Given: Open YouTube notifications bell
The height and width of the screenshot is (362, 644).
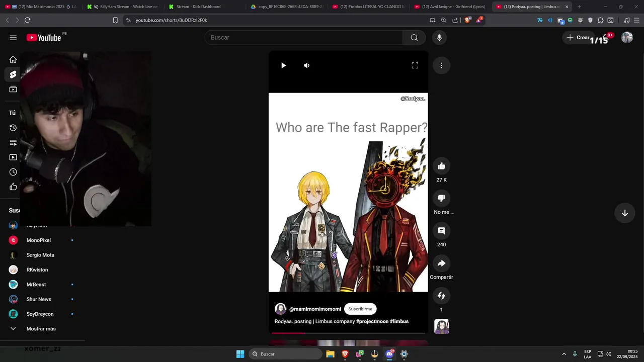Looking at the screenshot, I should (x=607, y=38).
